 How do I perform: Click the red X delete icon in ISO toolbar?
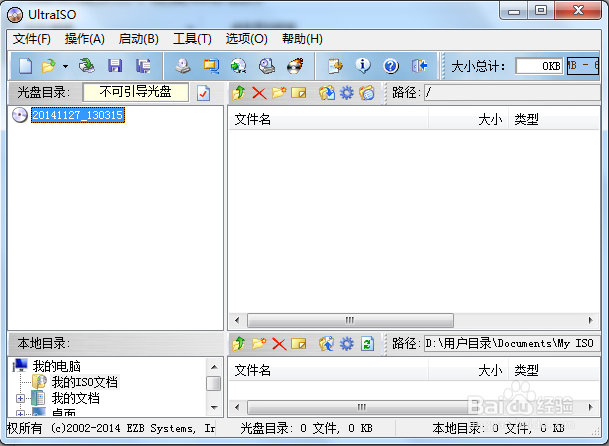click(259, 93)
